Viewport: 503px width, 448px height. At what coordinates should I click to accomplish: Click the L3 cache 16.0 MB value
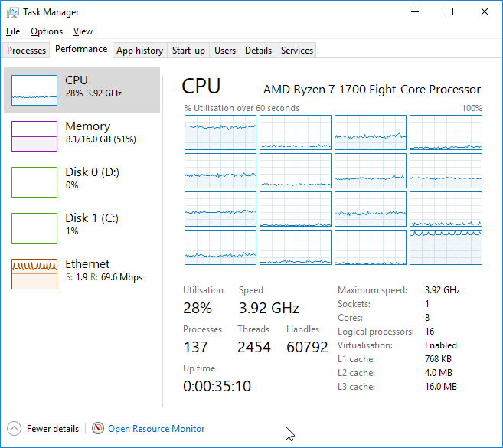[441, 387]
